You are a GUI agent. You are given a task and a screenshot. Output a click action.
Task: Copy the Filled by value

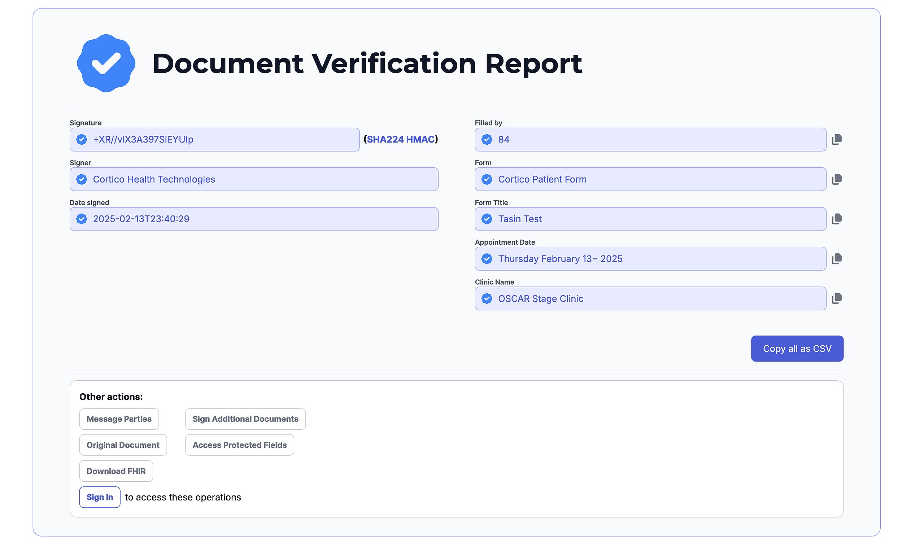pyautogui.click(x=837, y=139)
